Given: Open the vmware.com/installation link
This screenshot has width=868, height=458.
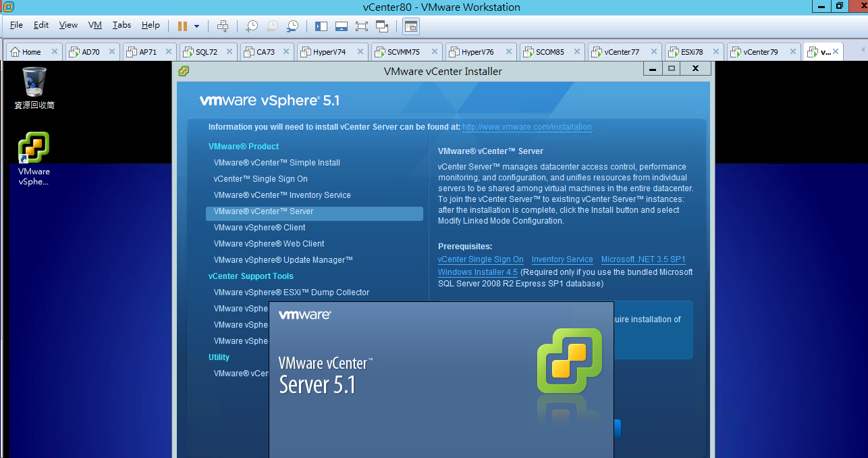Looking at the screenshot, I should click(x=526, y=127).
